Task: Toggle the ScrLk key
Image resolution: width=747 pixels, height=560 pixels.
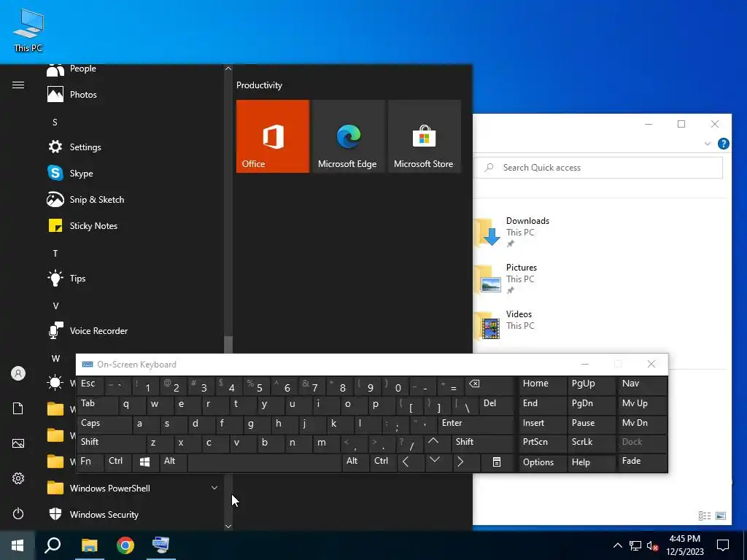Action: click(x=591, y=443)
